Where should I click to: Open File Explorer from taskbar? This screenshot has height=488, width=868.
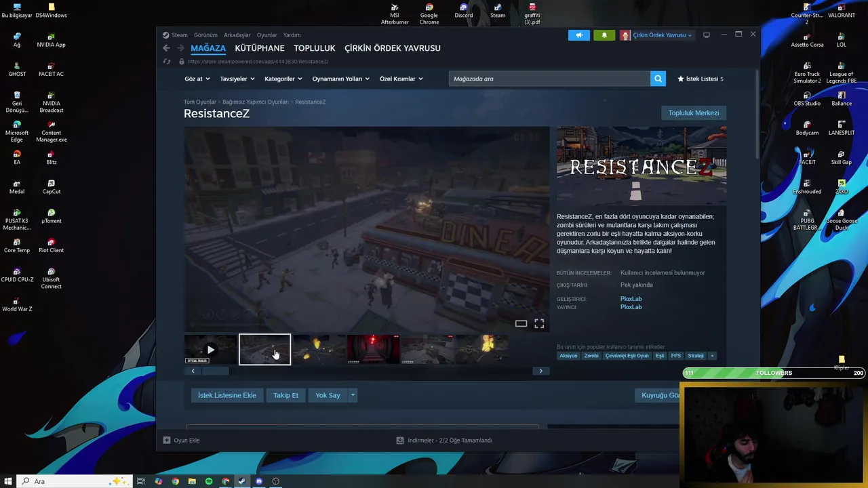pyautogui.click(x=192, y=481)
